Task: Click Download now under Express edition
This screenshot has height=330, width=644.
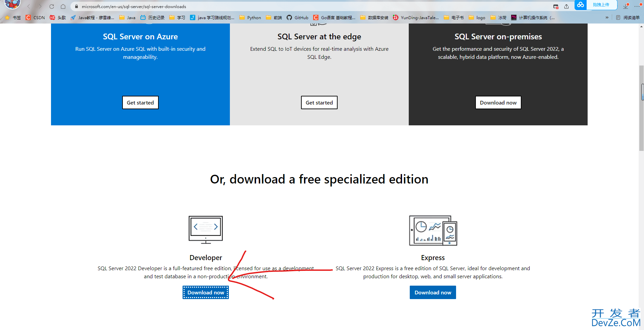Action: pos(433,292)
